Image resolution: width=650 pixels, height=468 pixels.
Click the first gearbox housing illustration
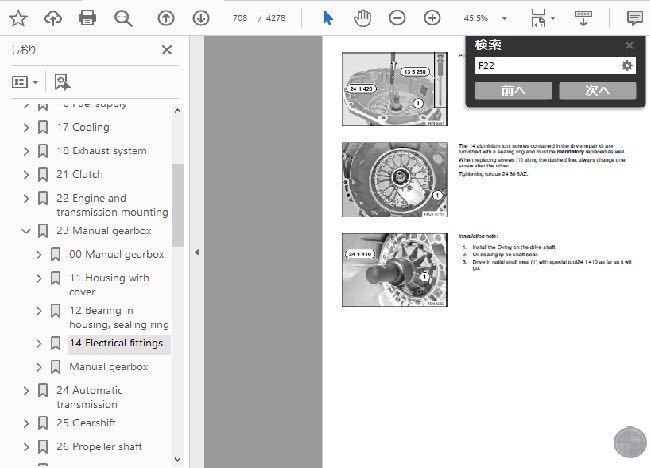click(x=395, y=89)
